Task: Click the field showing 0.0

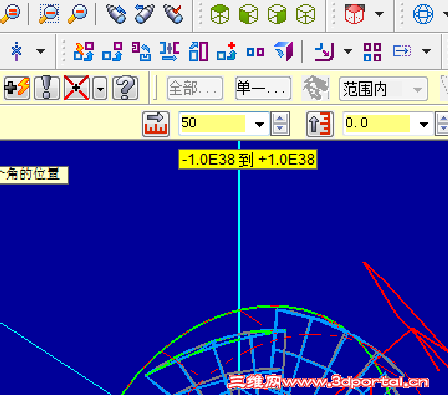Action: coord(378,123)
